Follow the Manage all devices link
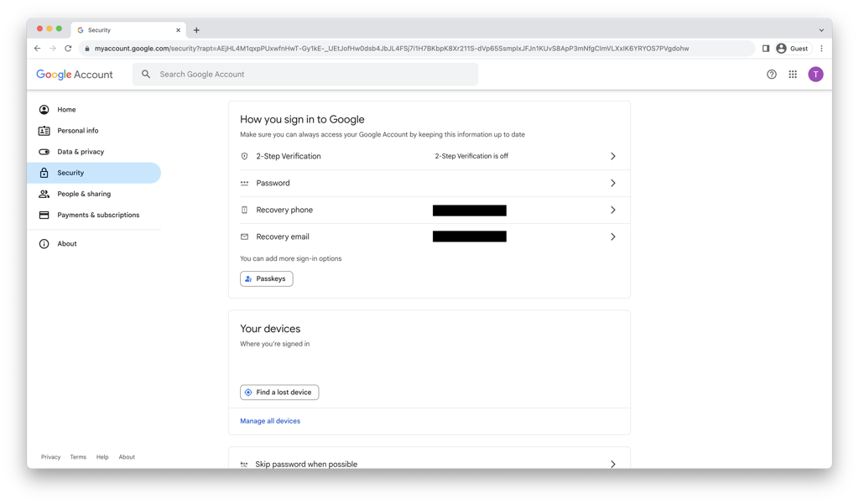Image resolution: width=859 pixels, height=504 pixels. point(270,421)
